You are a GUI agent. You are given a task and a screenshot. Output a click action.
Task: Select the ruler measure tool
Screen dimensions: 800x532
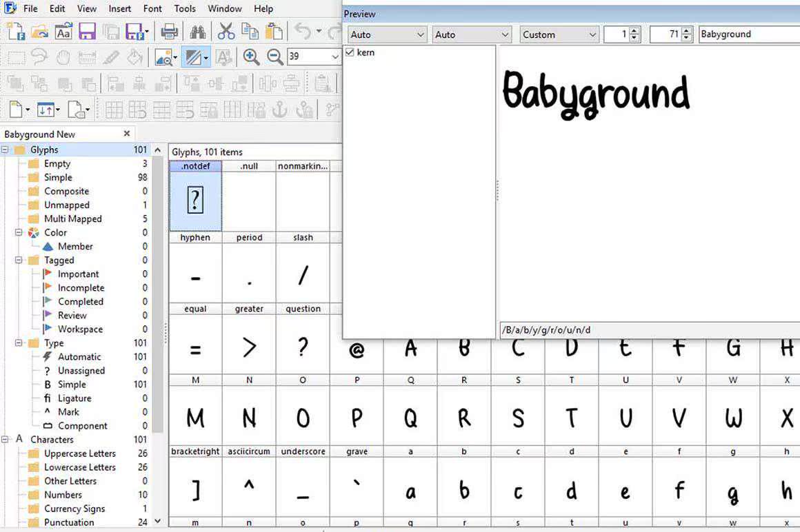click(x=88, y=57)
